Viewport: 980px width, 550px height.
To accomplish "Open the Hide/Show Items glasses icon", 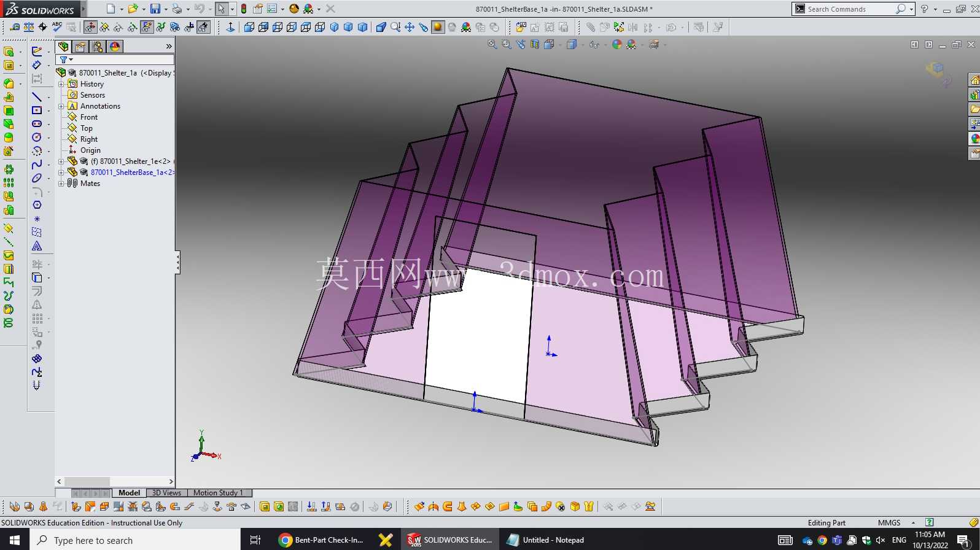I will (x=594, y=44).
